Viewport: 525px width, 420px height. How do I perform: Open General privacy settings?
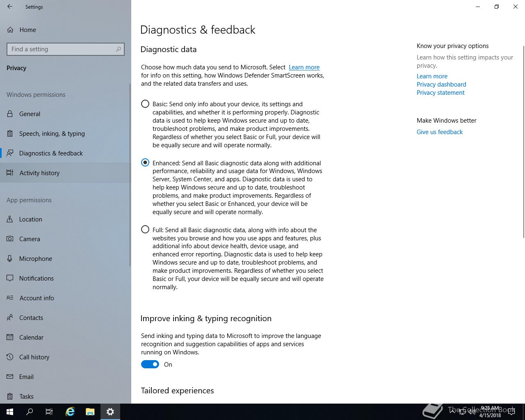click(x=66, y=114)
